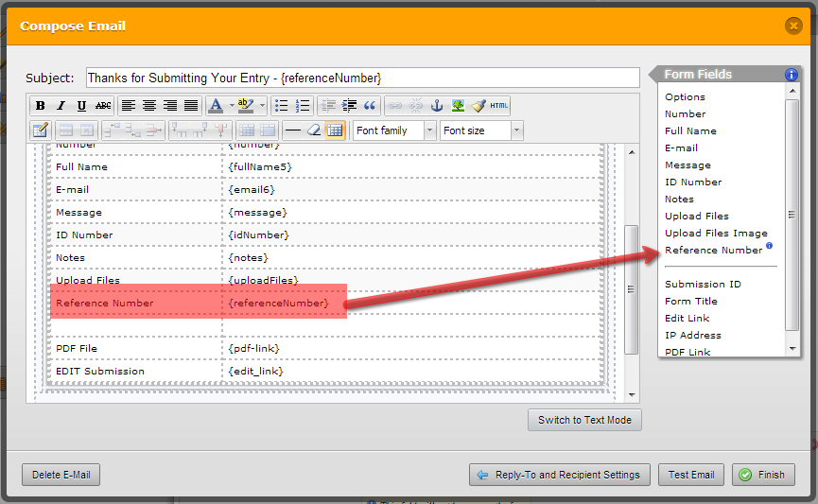Open the HTML source editor
Viewport: 818px width, 504px height.
tap(499, 106)
